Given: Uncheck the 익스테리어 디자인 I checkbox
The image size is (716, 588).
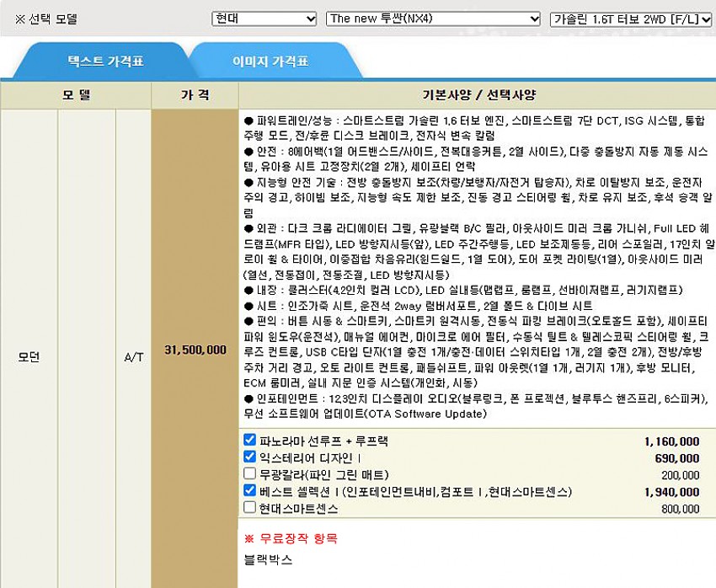Looking at the screenshot, I should point(249,457).
